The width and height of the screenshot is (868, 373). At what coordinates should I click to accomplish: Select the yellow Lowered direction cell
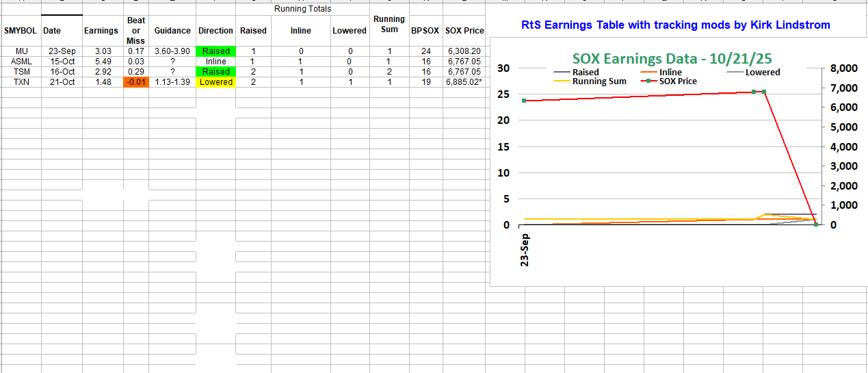[x=215, y=82]
